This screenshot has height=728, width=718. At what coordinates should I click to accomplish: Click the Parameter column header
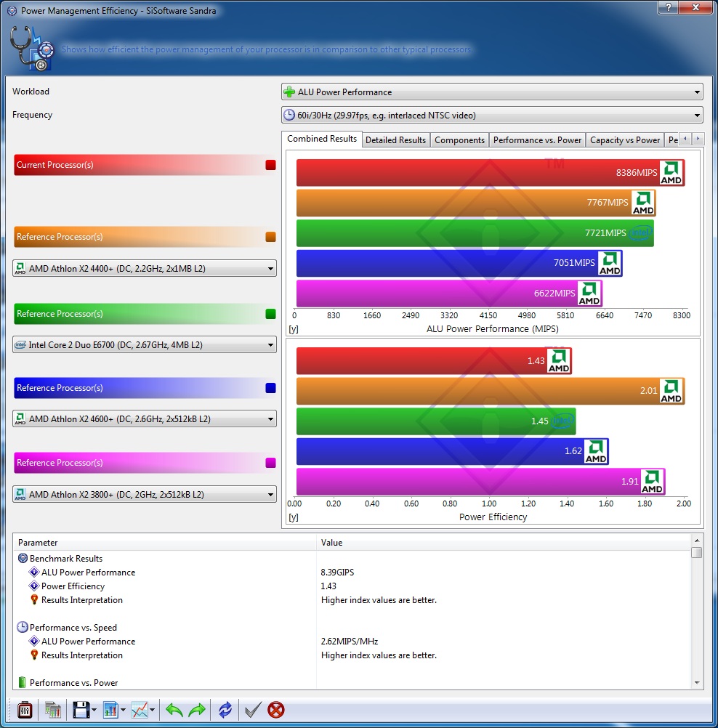(165, 543)
